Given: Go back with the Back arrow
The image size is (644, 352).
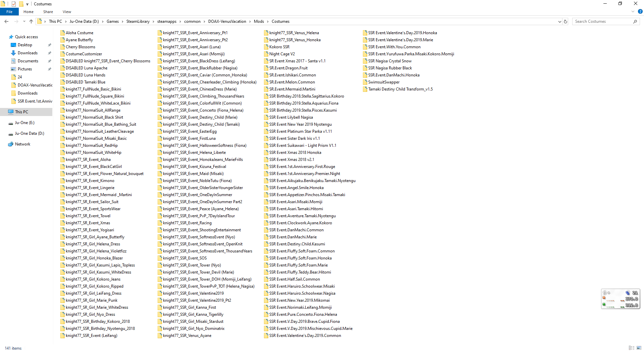Looking at the screenshot, I should (x=6, y=21).
